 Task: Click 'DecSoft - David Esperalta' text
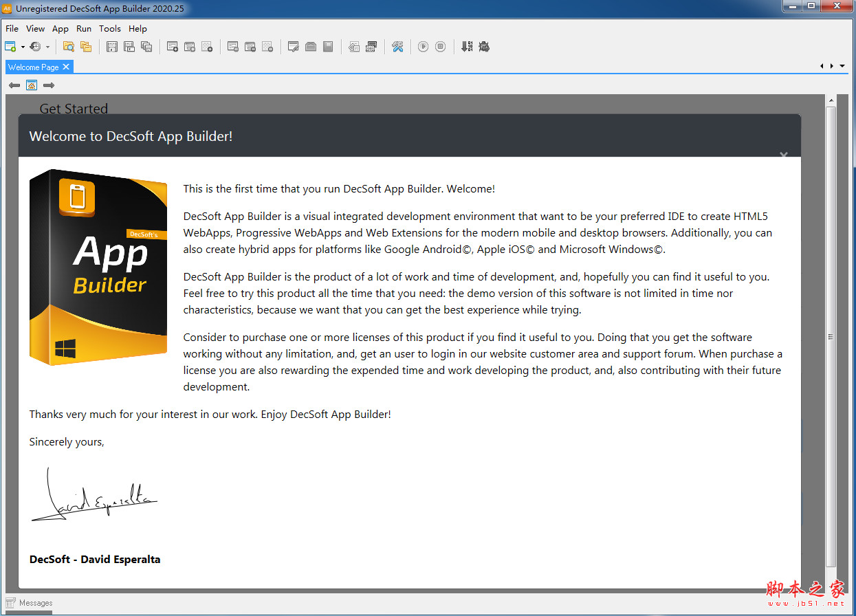tap(95, 560)
